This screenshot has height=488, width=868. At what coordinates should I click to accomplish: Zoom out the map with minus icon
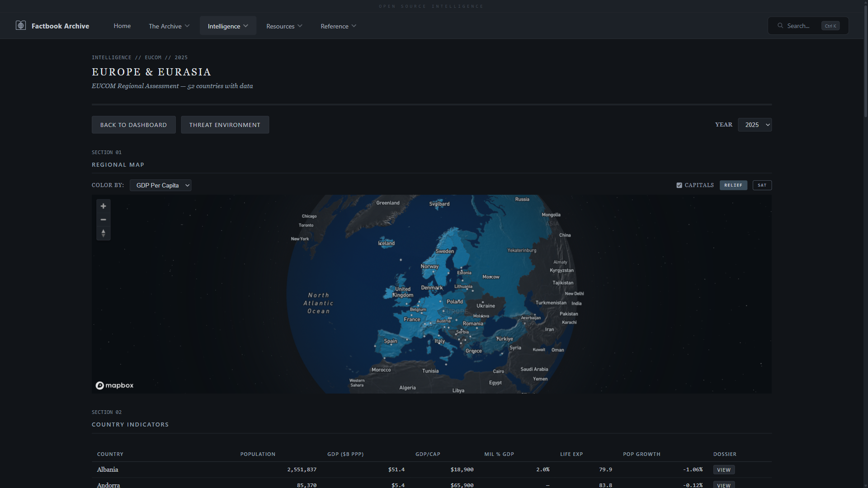(104, 220)
